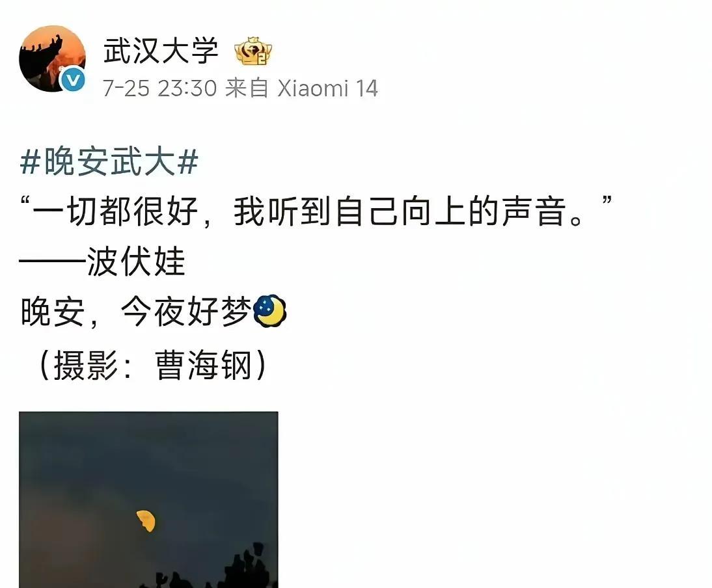Viewport: 712px width, 588px height.
Task: Click the blue verified V badge
Action: pos(73,80)
